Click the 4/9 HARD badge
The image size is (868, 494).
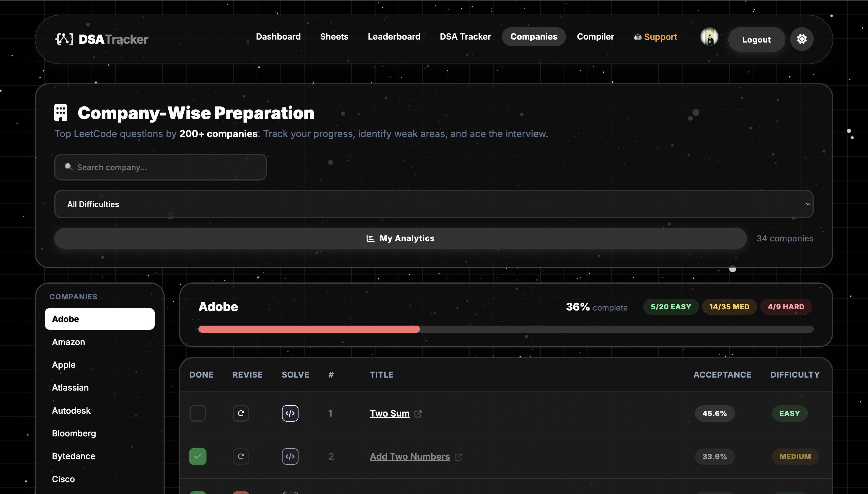pyautogui.click(x=786, y=306)
